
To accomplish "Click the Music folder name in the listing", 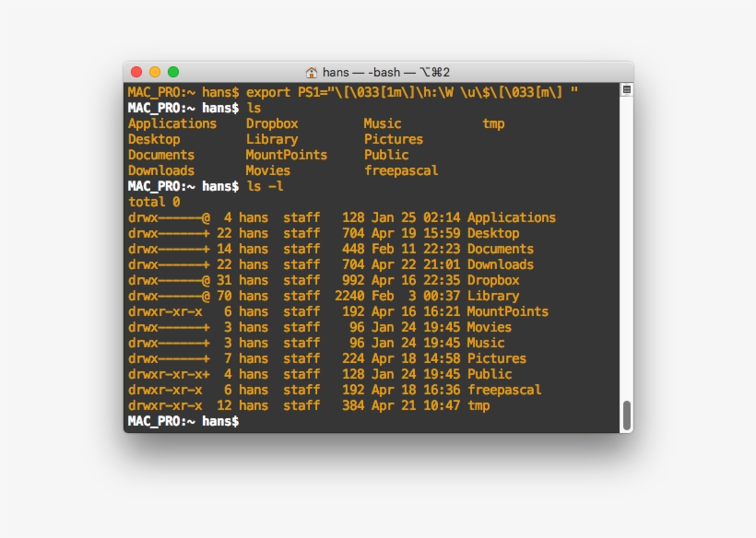I will click(x=381, y=123).
